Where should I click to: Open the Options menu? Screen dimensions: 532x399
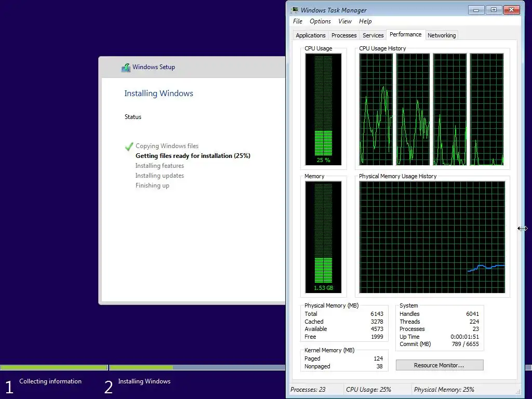(x=320, y=21)
